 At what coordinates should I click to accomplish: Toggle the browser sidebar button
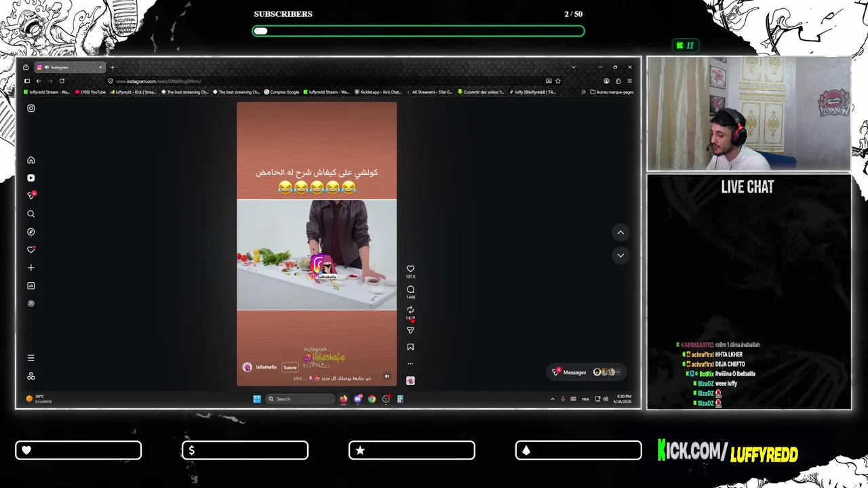tap(27, 81)
